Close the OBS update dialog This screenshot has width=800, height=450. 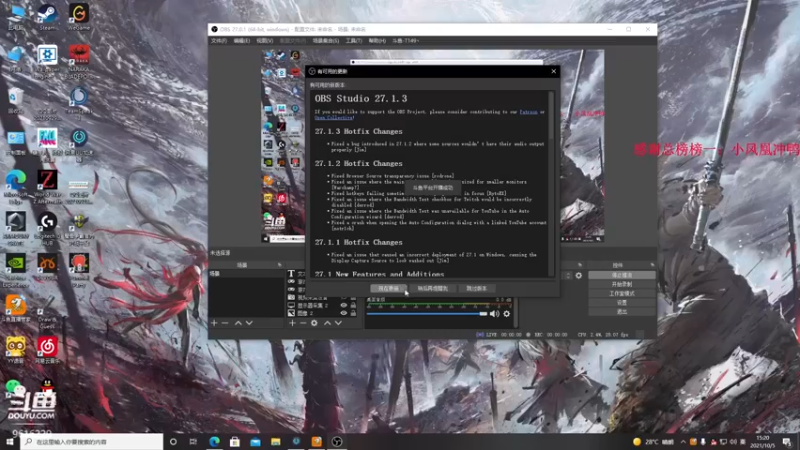tap(554, 71)
